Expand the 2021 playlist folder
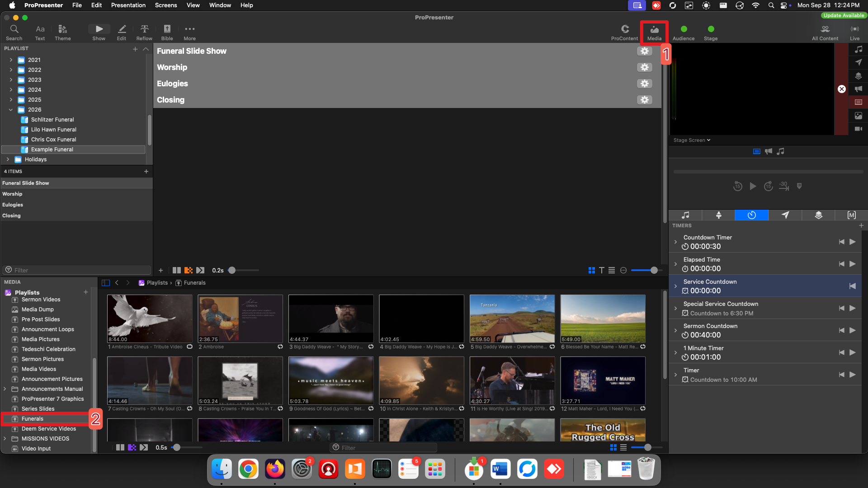The width and height of the screenshot is (868, 488). coord(11,60)
